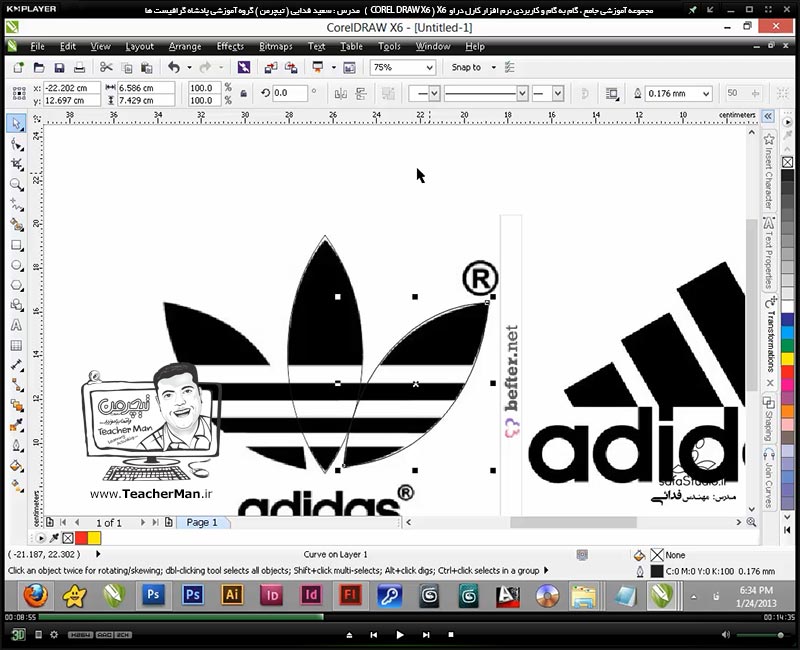Open Firefox from the taskbar
Viewport: 800px width, 650px height.
point(35,595)
